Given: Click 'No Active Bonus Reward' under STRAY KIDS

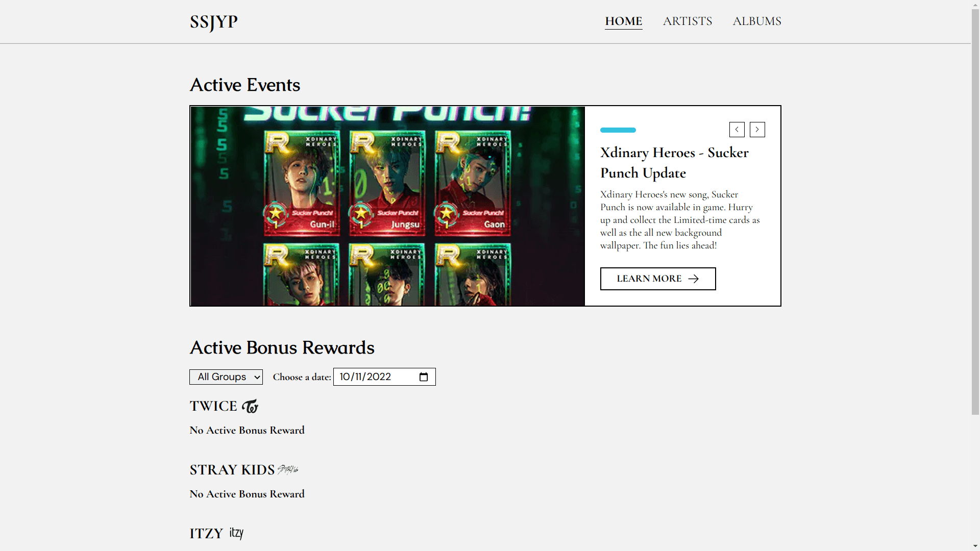Looking at the screenshot, I should coord(247,494).
